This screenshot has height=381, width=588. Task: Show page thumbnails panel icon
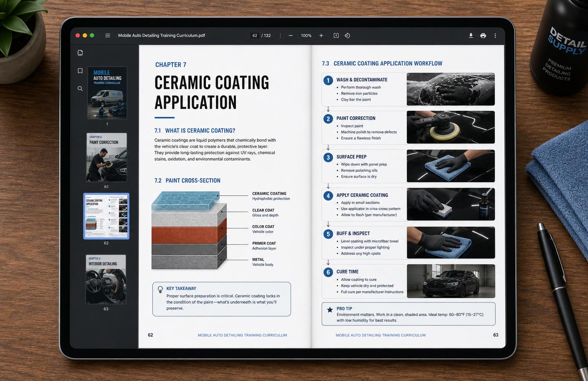(80, 53)
